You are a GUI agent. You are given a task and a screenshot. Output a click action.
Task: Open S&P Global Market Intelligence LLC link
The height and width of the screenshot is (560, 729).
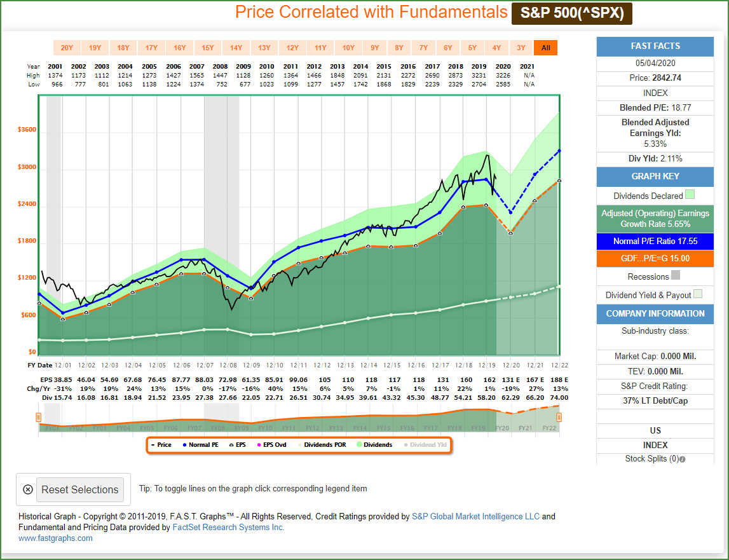475,516
